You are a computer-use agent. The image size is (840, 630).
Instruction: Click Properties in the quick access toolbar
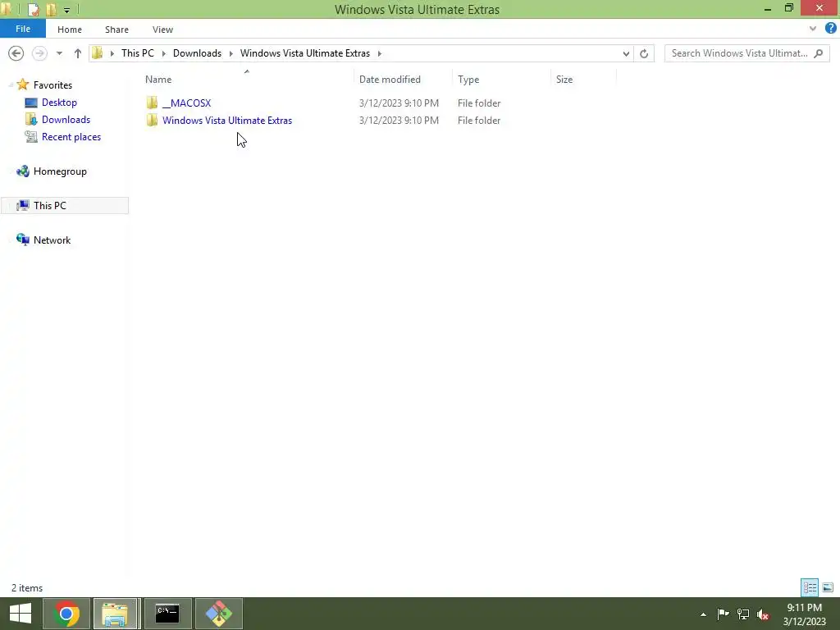coord(33,10)
